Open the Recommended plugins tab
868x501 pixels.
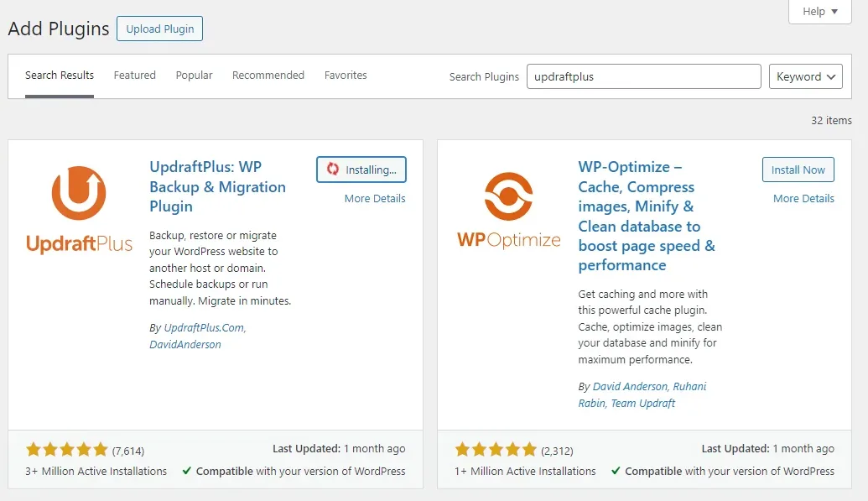pos(268,76)
